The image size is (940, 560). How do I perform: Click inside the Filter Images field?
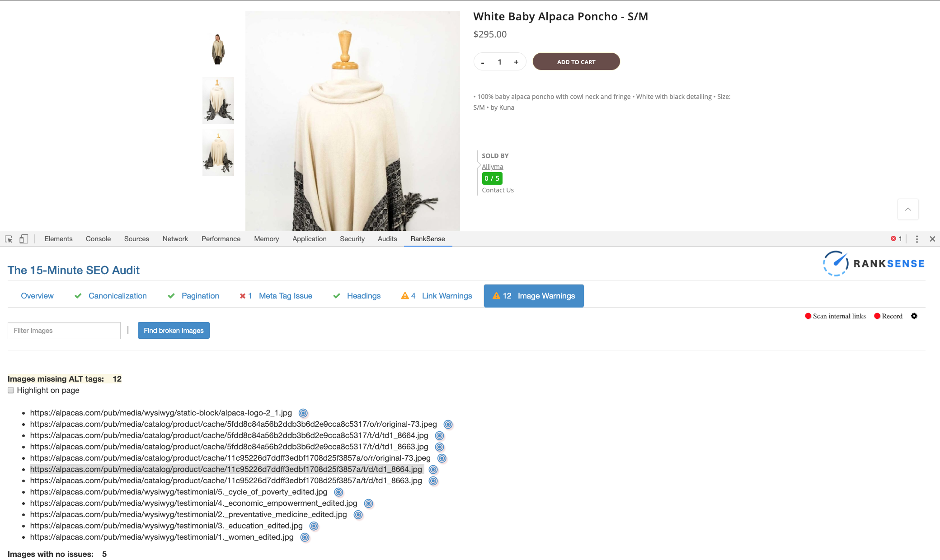tap(64, 330)
